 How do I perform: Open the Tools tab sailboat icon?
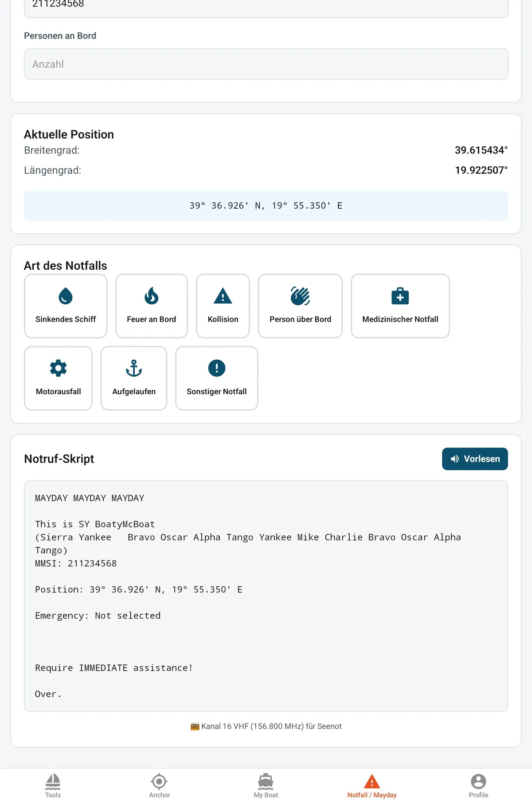53,781
